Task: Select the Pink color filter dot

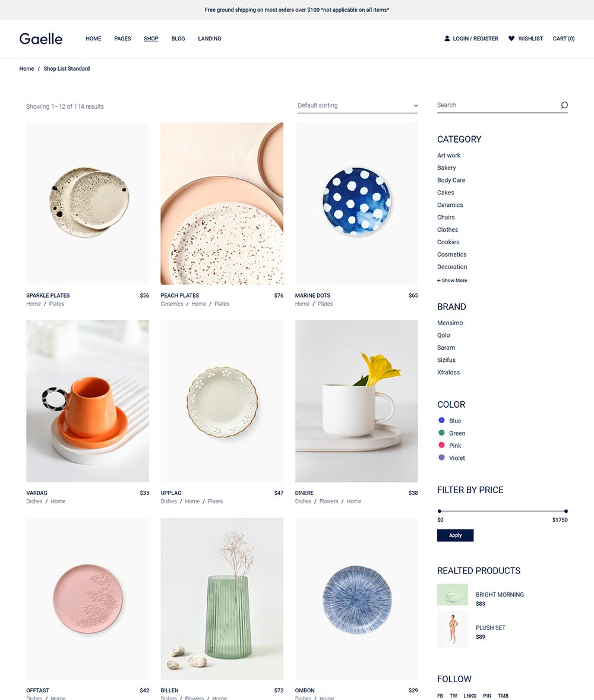Action: [441, 445]
